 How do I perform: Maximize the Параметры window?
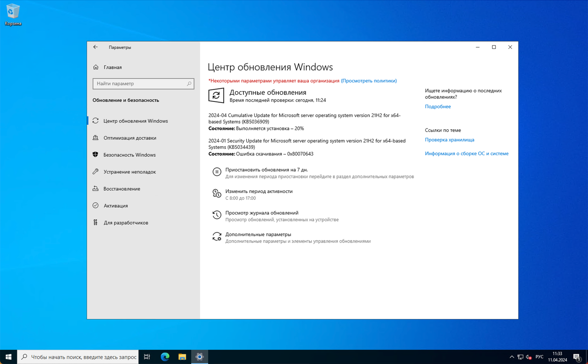pos(494,47)
